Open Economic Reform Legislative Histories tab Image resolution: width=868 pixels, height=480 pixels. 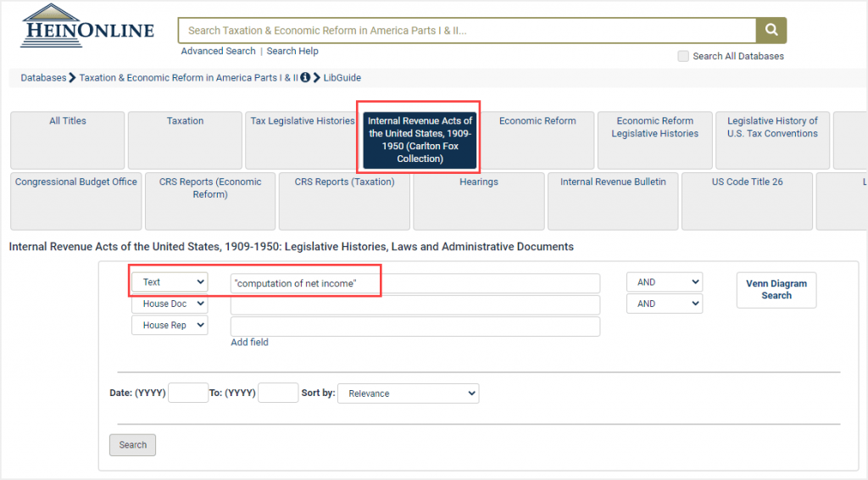pos(655,140)
